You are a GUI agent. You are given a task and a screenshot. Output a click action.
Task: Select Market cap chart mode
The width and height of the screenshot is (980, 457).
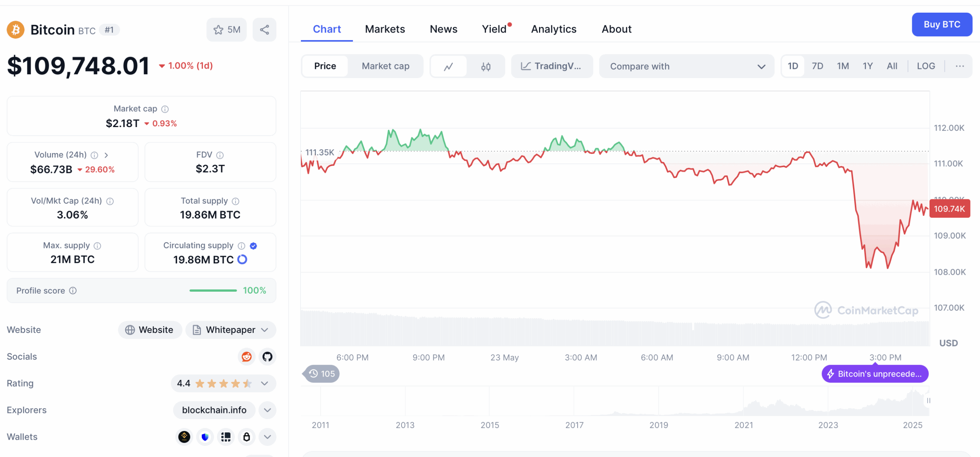(x=385, y=66)
